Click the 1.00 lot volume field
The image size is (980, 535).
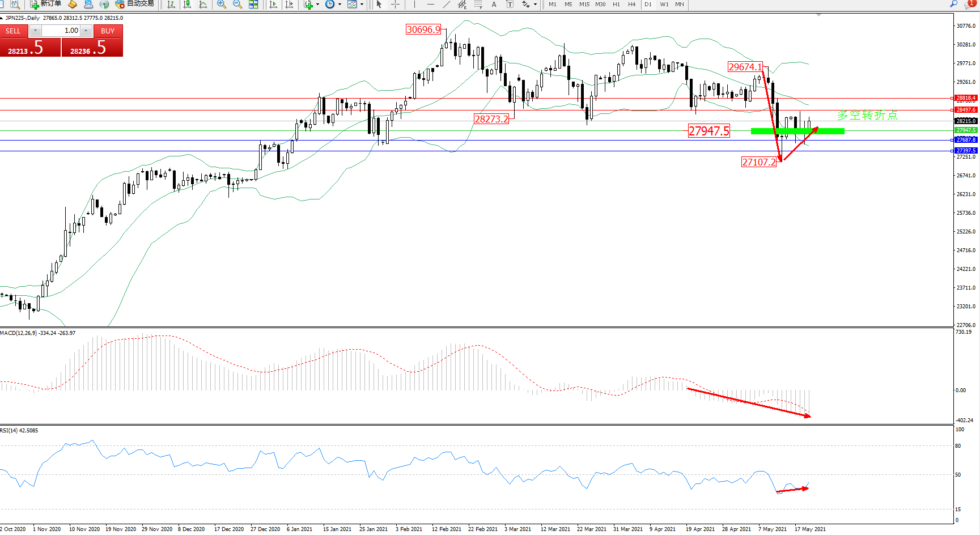(61, 31)
